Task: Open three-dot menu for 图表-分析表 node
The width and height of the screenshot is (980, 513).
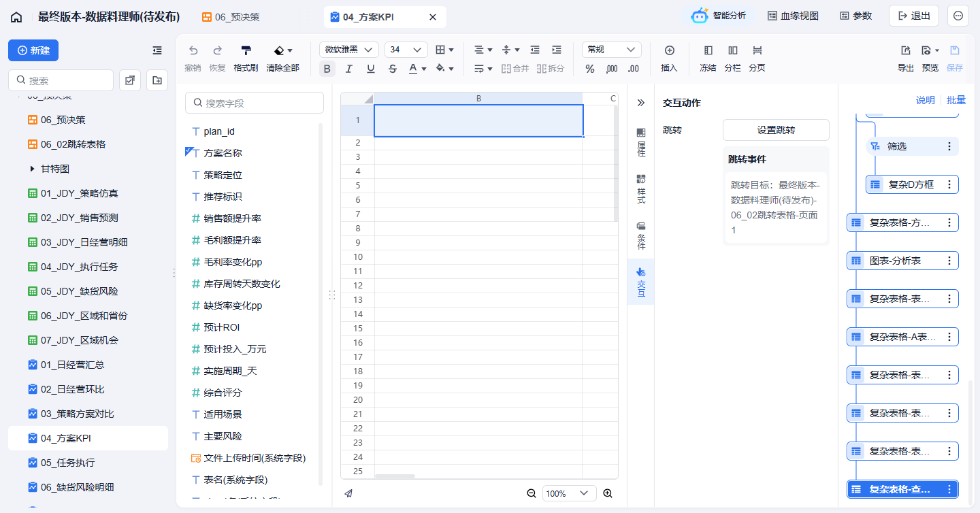Action: click(949, 261)
